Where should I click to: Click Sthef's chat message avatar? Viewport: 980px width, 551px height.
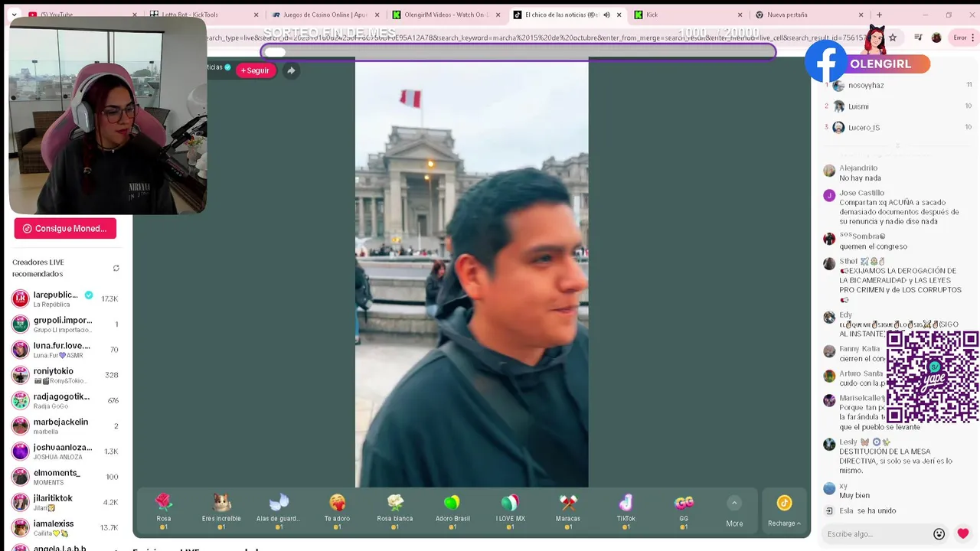point(829,264)
